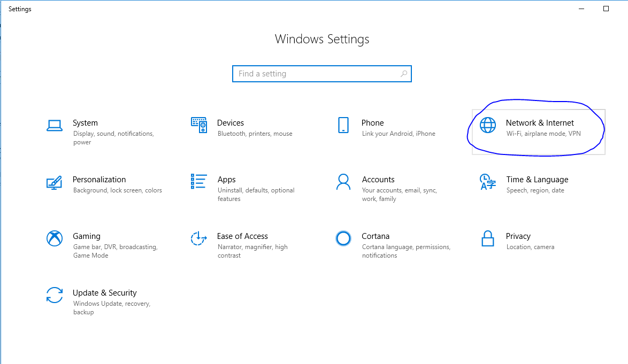Viewport: 628px width, 364px height.
Task: Click 'Background, lock screen, colors' text
Action: (118, 190)
